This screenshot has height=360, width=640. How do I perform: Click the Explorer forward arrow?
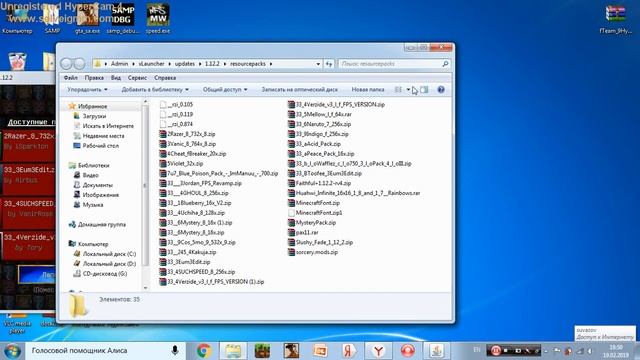(x=80, y=64)
